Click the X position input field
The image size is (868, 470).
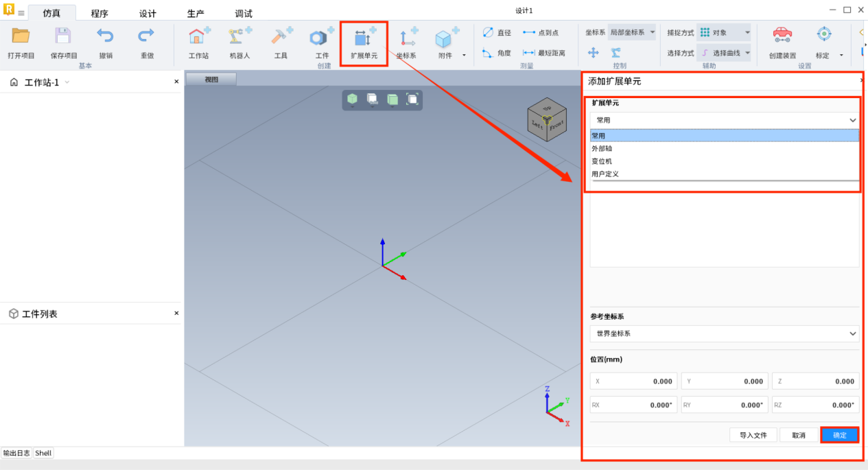coord(633,381)
